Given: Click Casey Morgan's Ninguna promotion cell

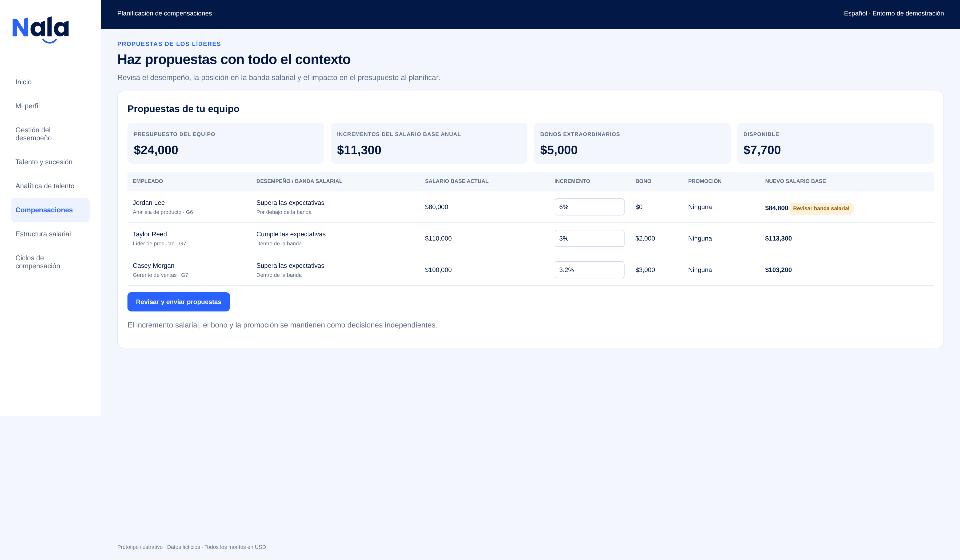Looking at the screenshot, I should pos(700,270).
